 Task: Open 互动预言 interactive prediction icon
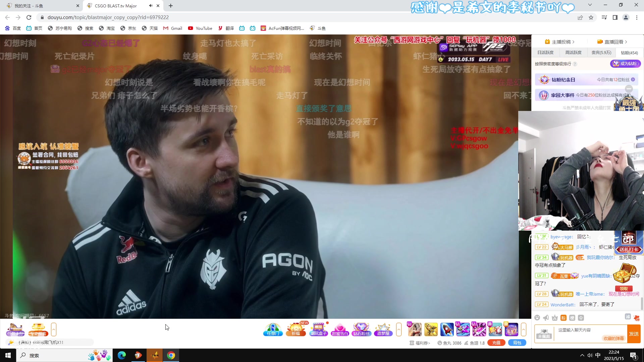click(x=38, y=329)
